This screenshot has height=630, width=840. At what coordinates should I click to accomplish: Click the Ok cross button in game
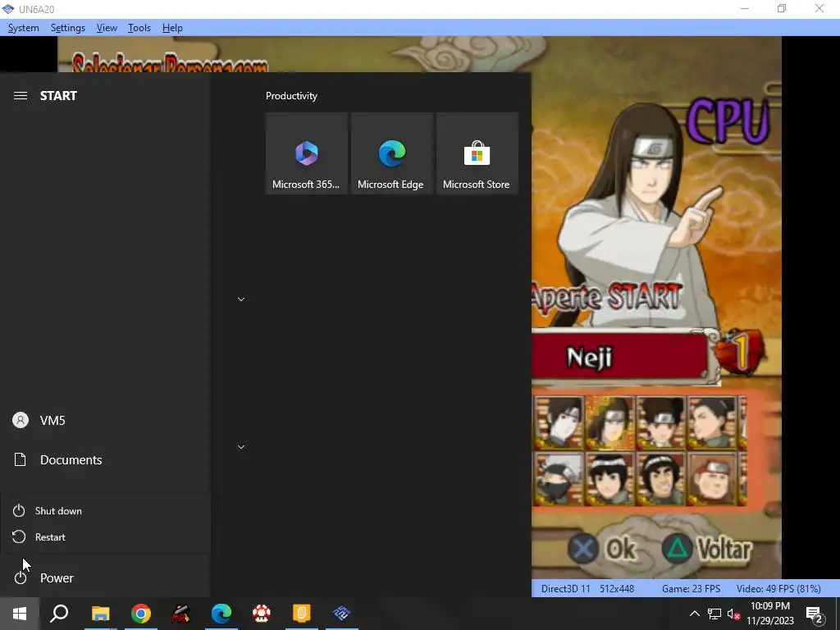(602, 549)
